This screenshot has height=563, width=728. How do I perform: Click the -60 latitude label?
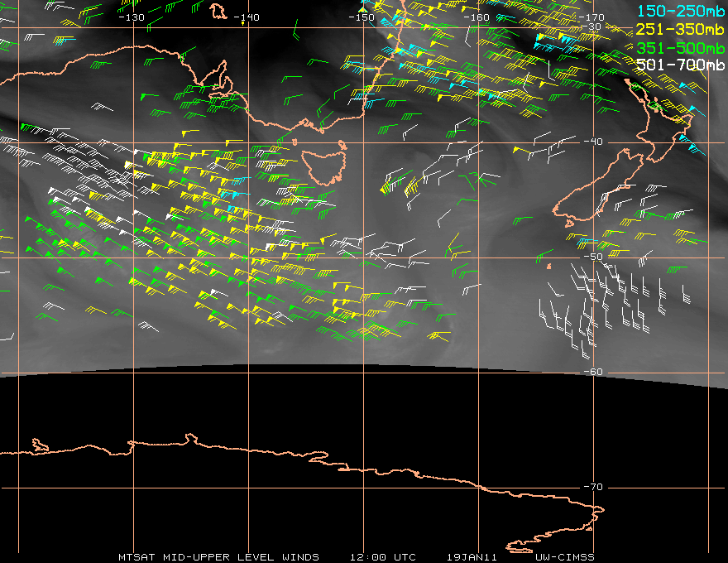click(x=593, y=372)
